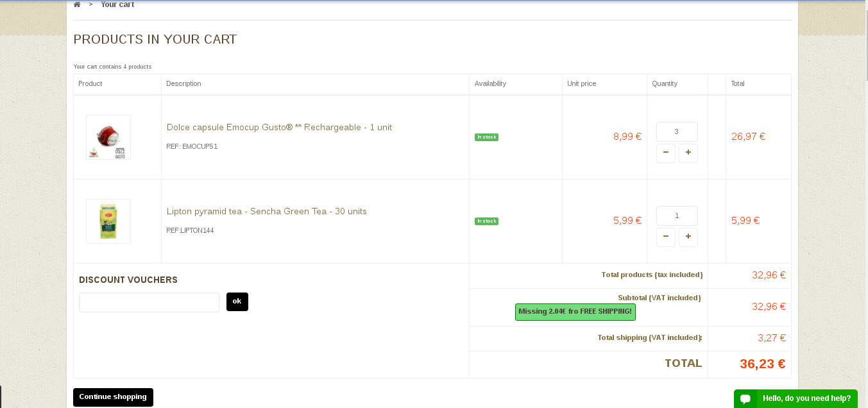Click the Lipton tea unit price 5,99 €
This screenshot has height=408, width=868.
point(627,221)
